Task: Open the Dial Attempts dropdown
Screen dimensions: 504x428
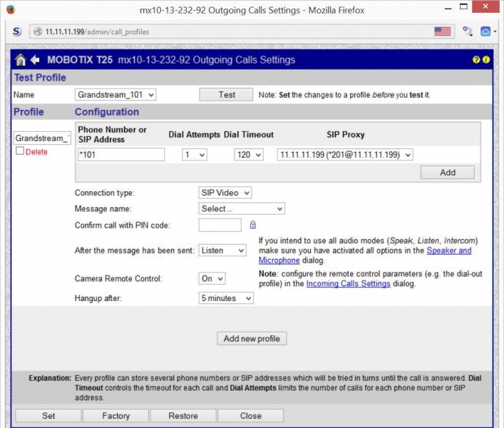Action: 194,155
